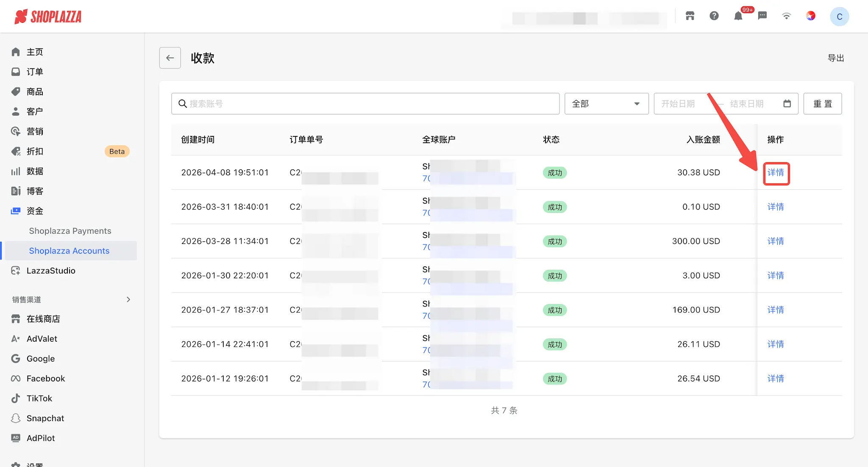The height and width of the screenshot is (467, 868).
Task: Open 详情 for the 300.00 USD row
Action: pos(776,241)
